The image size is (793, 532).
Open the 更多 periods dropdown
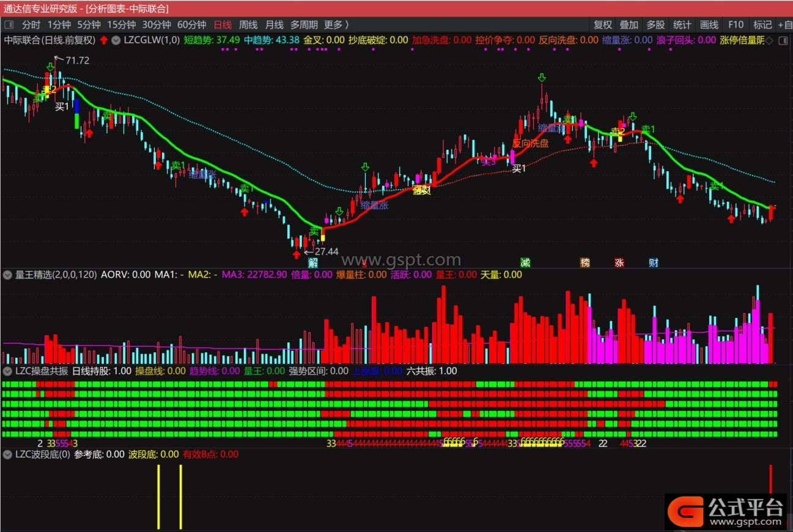(x=336, y=24)
